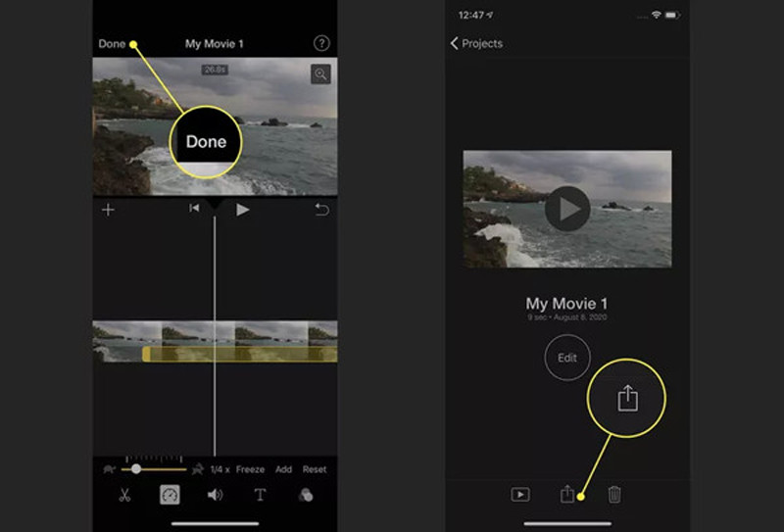Screen dimensions: 784x532
Task: Click the help question mark icon
Action: coord(321,44)
